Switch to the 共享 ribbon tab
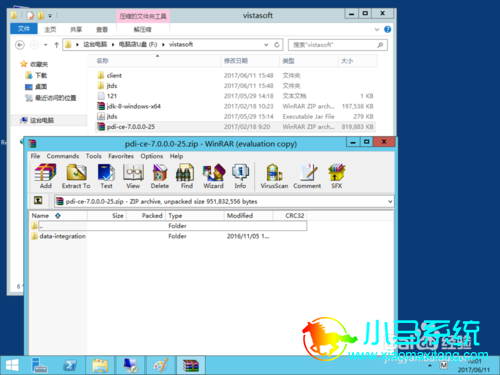The width and height of the screenshot is (500, 375). tap(76, 30)
